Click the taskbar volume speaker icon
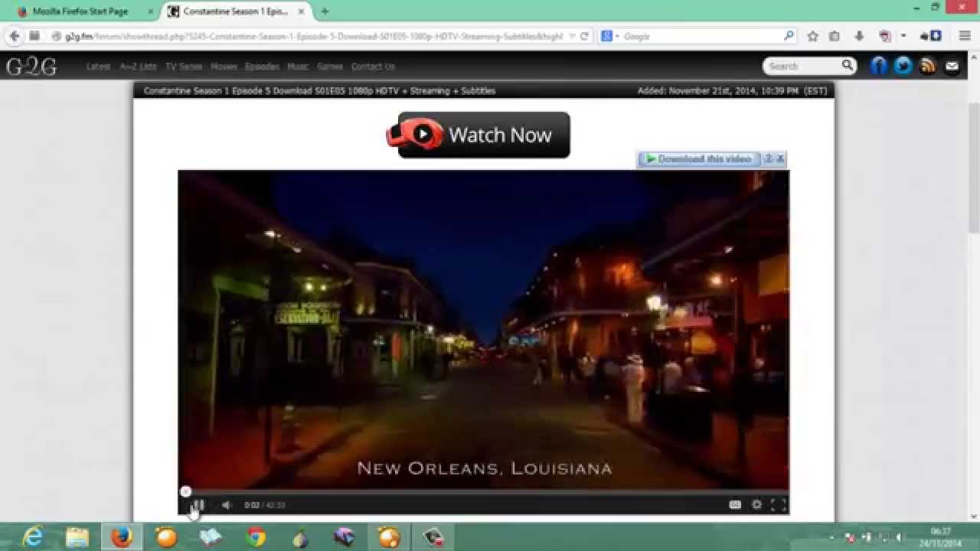The width and height of the screenshot is (980, 551). (900, 537)
